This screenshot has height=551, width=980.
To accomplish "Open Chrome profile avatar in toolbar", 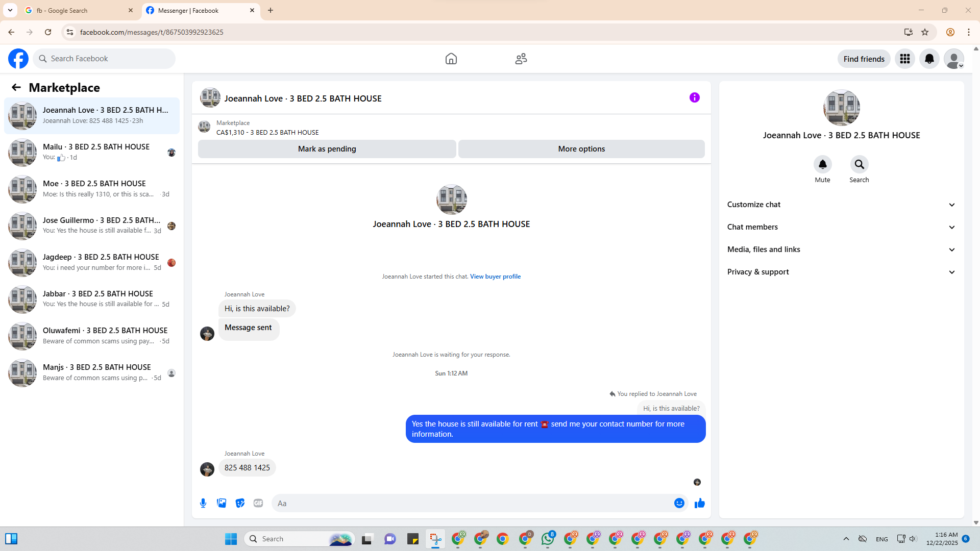I will [x=950, y=32].
